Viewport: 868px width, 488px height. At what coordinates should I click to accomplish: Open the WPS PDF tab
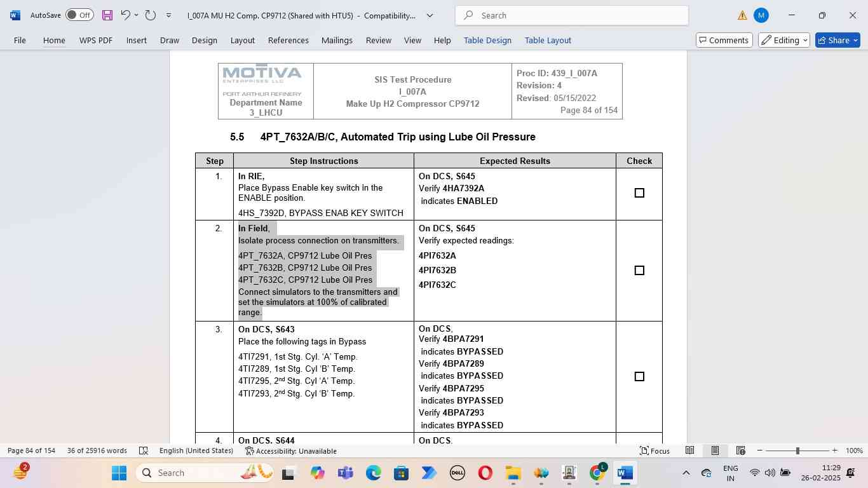[96, 40]
